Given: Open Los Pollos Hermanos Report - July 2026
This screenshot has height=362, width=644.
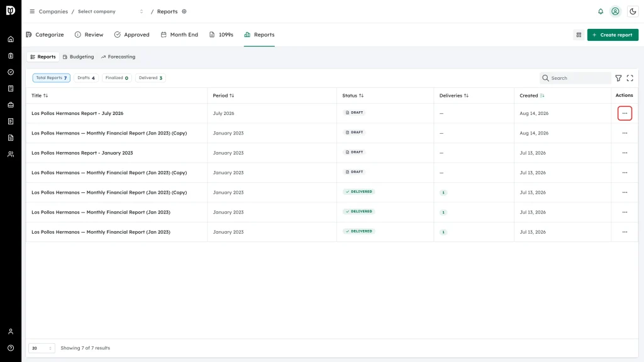Looking at the screenshot, I should [77, 113].
